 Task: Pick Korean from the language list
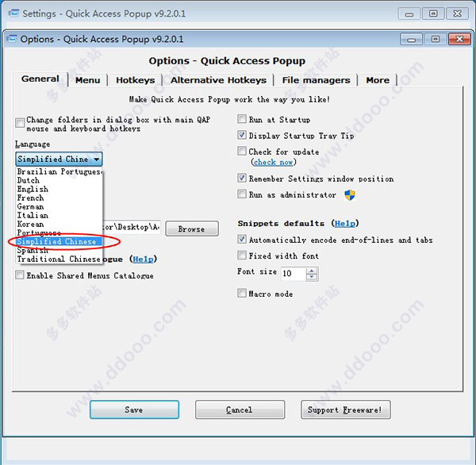(x=59, y=224)
